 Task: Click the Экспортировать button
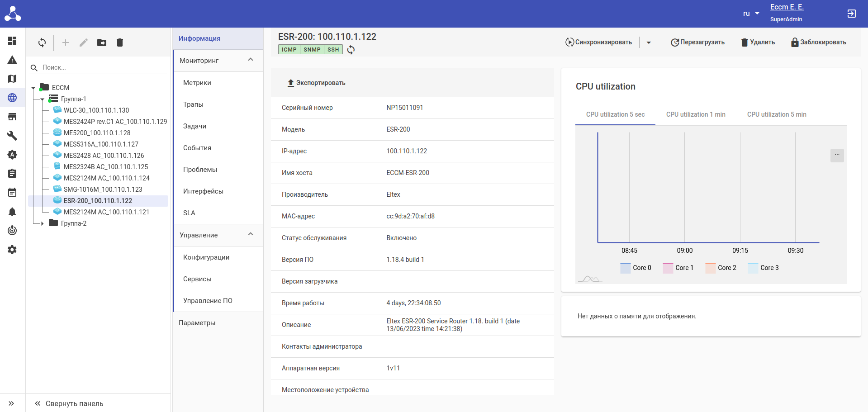(317, 83)
